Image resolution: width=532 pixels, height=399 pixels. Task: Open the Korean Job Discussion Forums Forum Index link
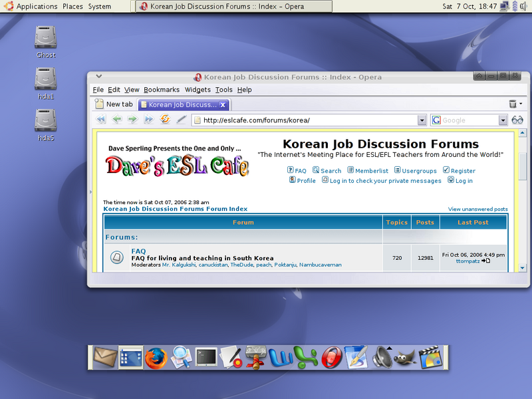click(175, 209)
